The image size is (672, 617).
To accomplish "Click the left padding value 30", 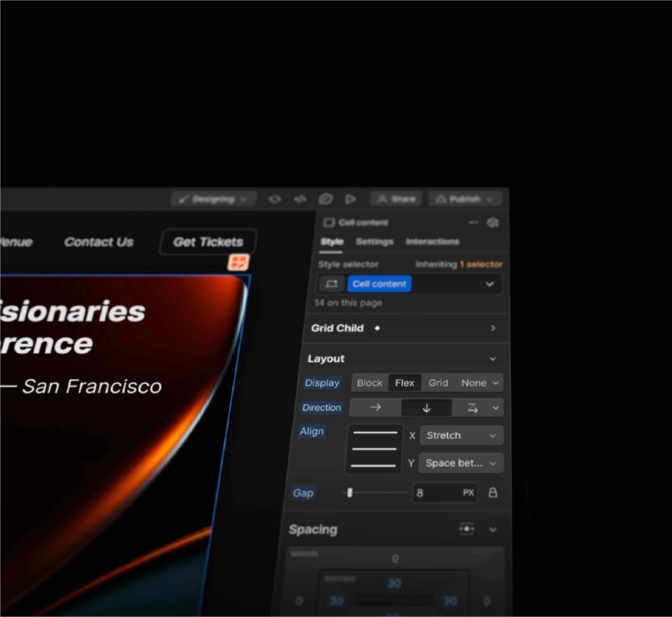I will point(336,601).
